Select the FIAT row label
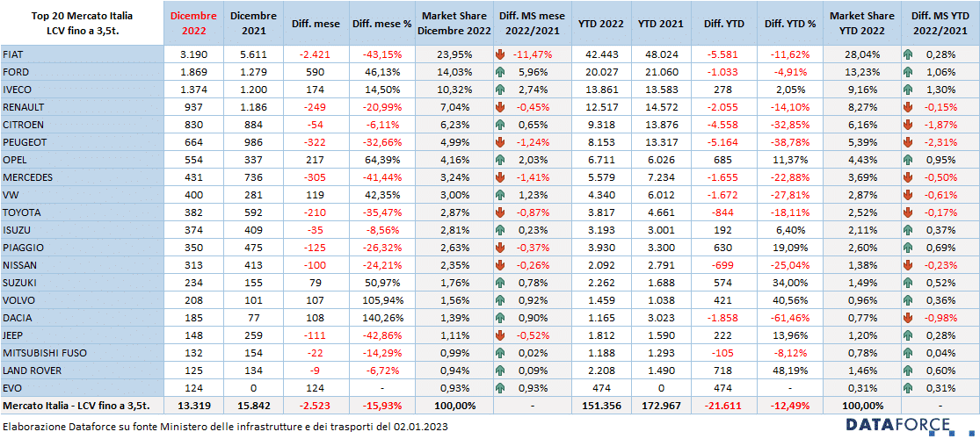The width and height of the screenshot is (980, 439). pyautogui.click(x=82, y=54)
